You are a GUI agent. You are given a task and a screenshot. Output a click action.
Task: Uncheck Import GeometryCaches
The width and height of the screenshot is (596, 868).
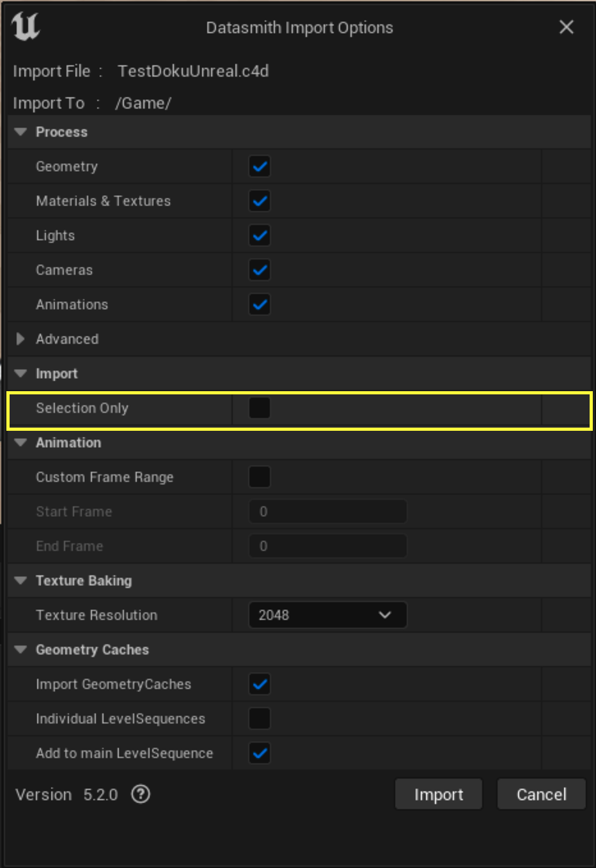click(x=259, y=684)
